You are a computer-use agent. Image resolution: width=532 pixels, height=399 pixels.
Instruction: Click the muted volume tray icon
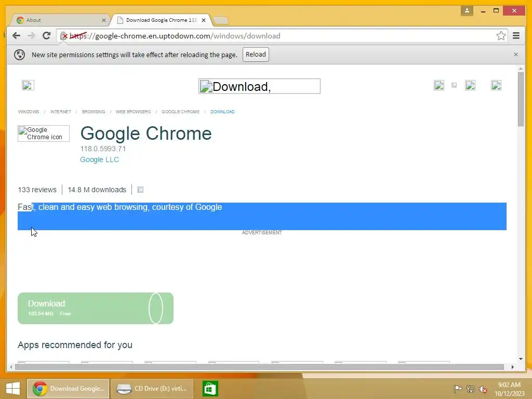point(483,389)
